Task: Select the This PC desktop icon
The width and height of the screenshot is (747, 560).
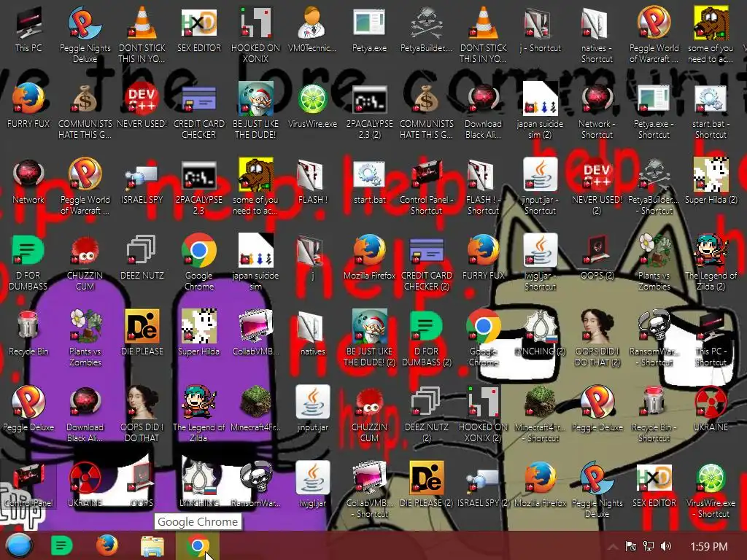Action: point(28,29)
